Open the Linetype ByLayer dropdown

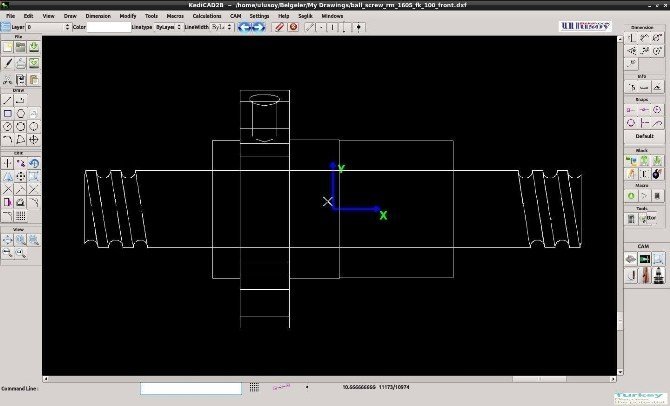(x=166, y=27)
